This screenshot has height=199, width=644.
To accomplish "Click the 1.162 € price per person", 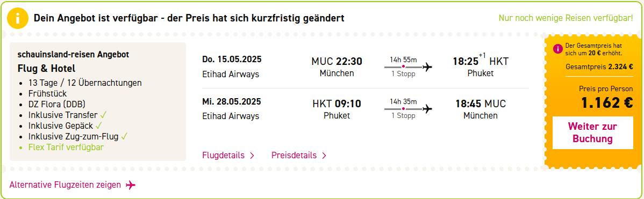I will point(606,103).
